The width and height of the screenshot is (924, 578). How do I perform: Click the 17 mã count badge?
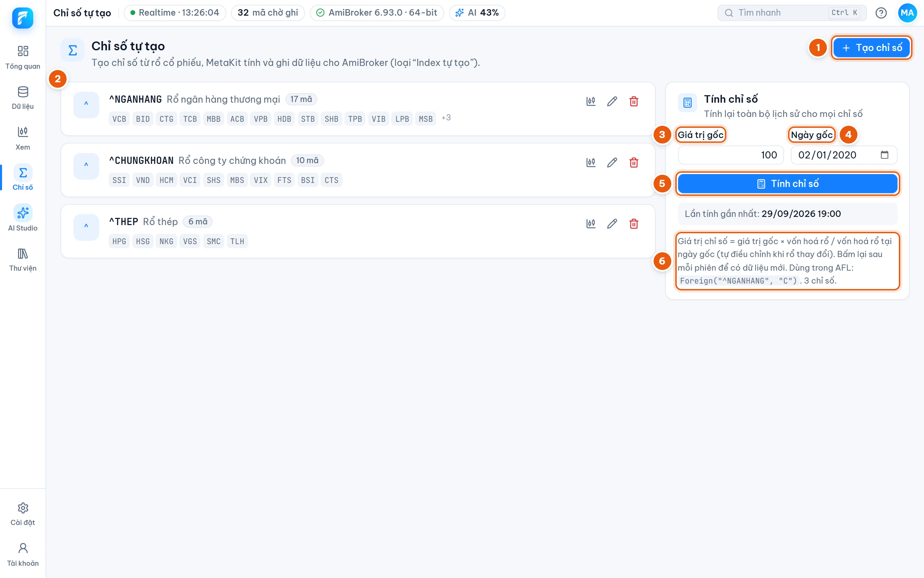pyautogui.click(x=301, y=99)
